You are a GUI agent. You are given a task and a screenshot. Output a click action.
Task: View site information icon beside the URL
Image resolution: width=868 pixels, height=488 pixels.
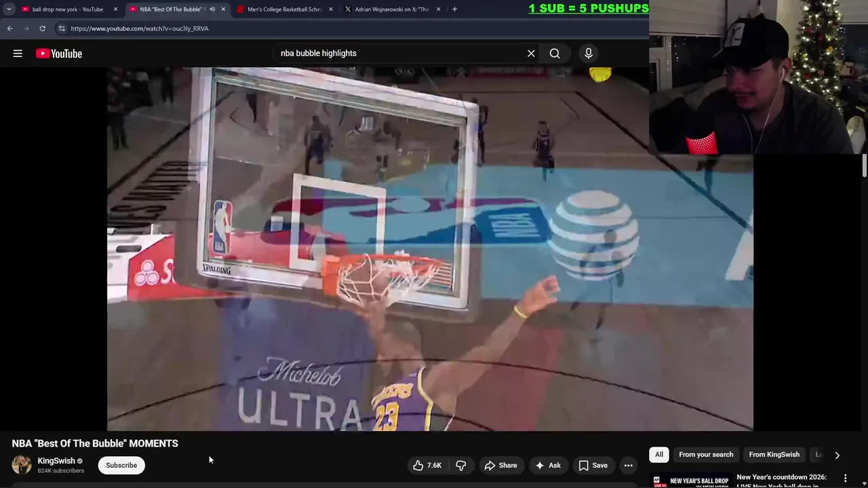(62, 28)
